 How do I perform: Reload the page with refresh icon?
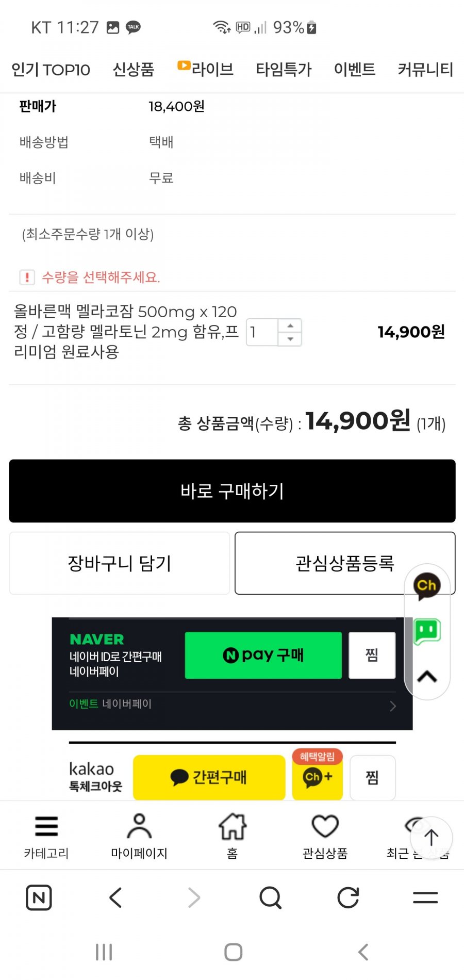pos(348,897)
